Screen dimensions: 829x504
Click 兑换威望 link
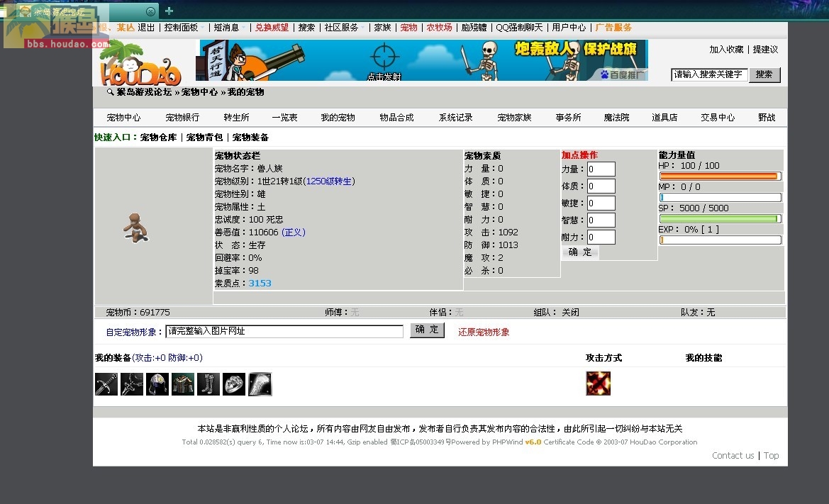(272, 28)
